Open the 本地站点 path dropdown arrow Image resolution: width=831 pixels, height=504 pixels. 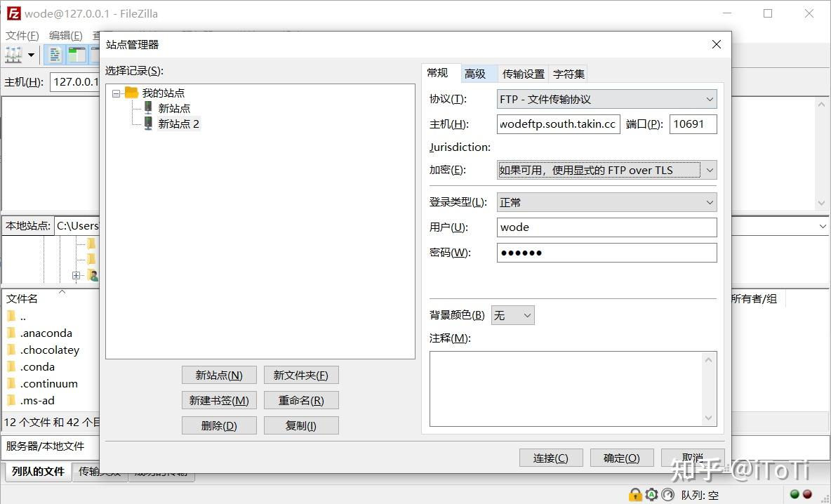click(x=823, y=226)
